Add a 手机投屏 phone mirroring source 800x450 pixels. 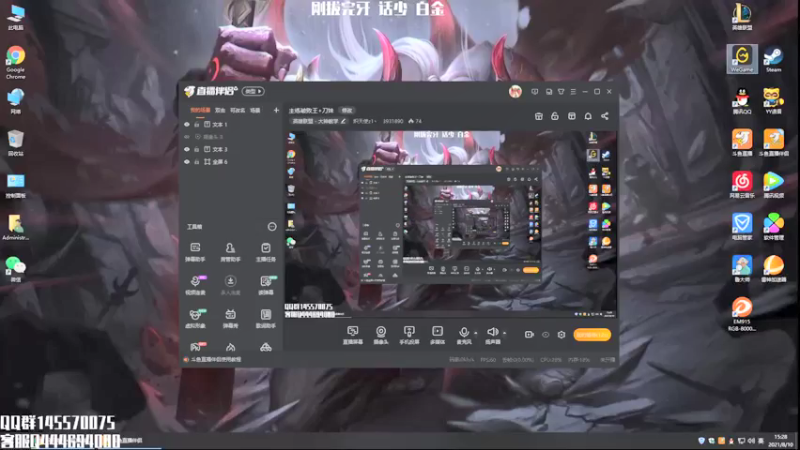[x=409, y=335]
